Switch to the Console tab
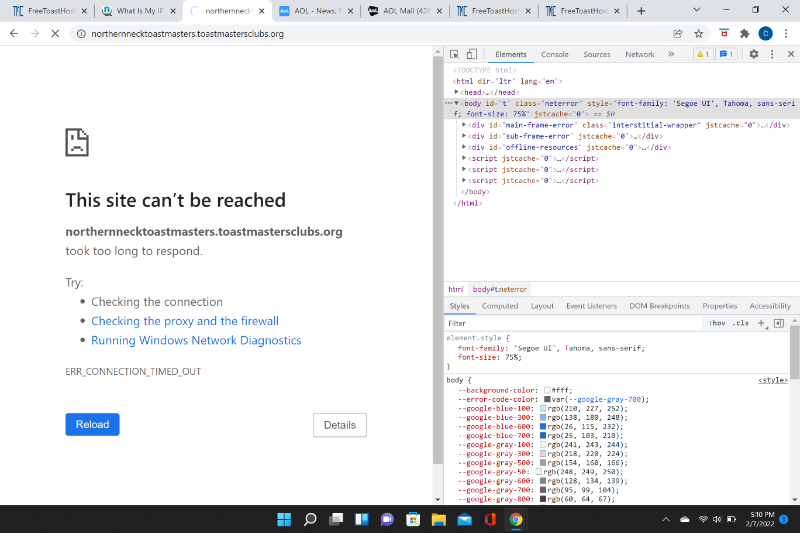Viewport: 800px width, 533px height. (555, 54)
